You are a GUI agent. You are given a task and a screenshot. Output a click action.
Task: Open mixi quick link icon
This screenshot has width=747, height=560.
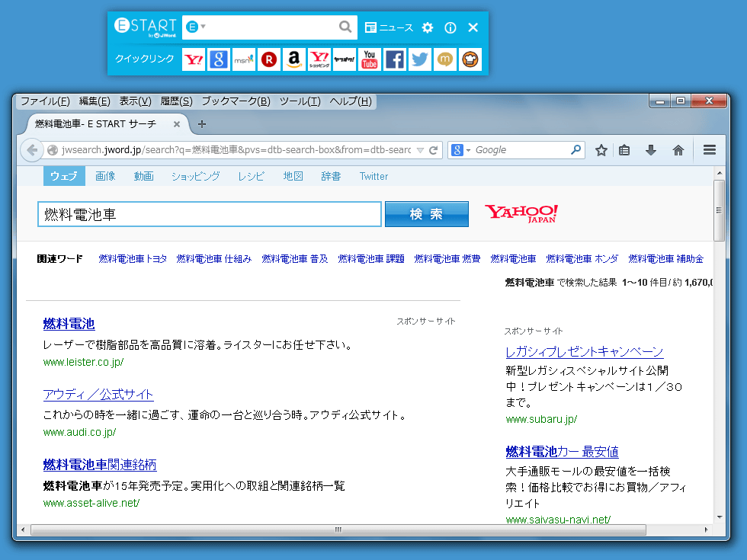[445, 59]
